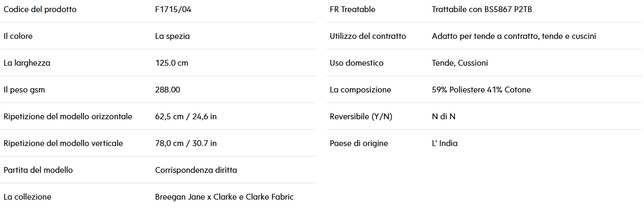Click the country of origin L' India

click(x=444, y=143)
